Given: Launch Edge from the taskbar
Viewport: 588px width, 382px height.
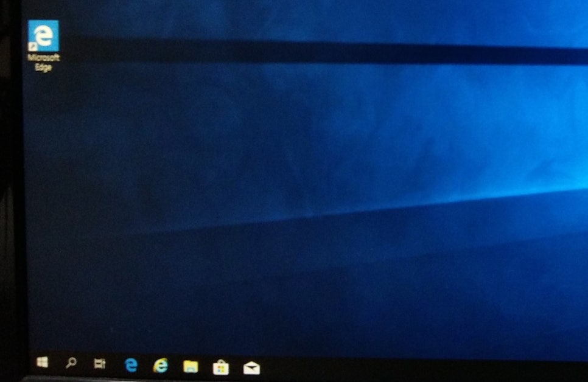Looking at the screenshot, I should [131, 365].
